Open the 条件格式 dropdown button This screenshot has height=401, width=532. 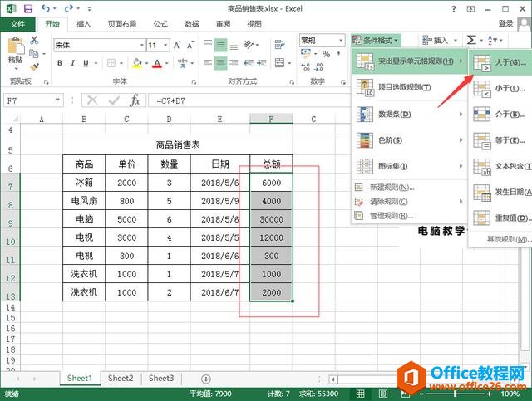click(376, 41)
